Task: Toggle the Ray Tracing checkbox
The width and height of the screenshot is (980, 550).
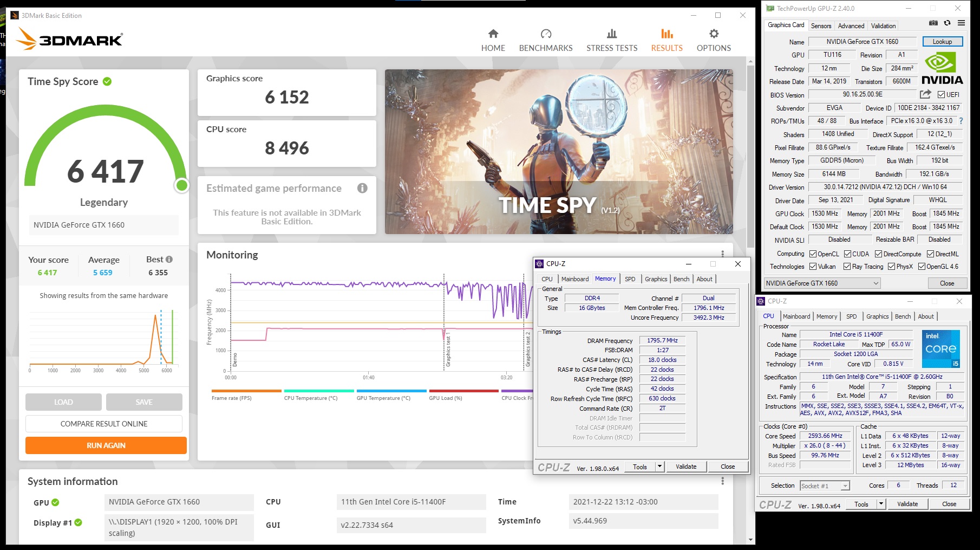Action: (x=847, y=267)
